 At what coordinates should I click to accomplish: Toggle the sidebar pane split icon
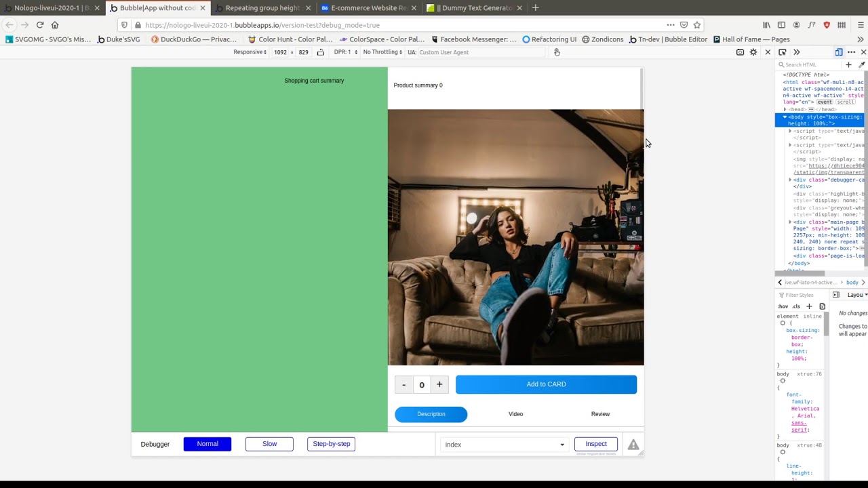click(x=836, y=295)
